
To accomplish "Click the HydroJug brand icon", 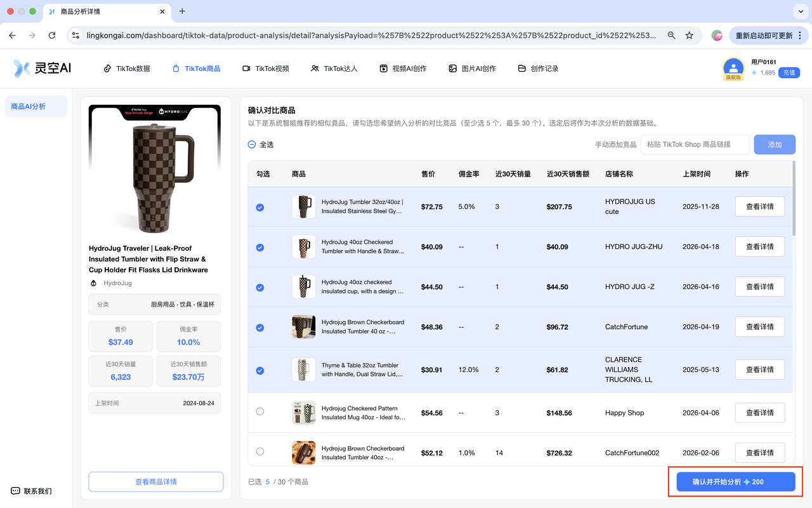I will click(x=93, y=283).
